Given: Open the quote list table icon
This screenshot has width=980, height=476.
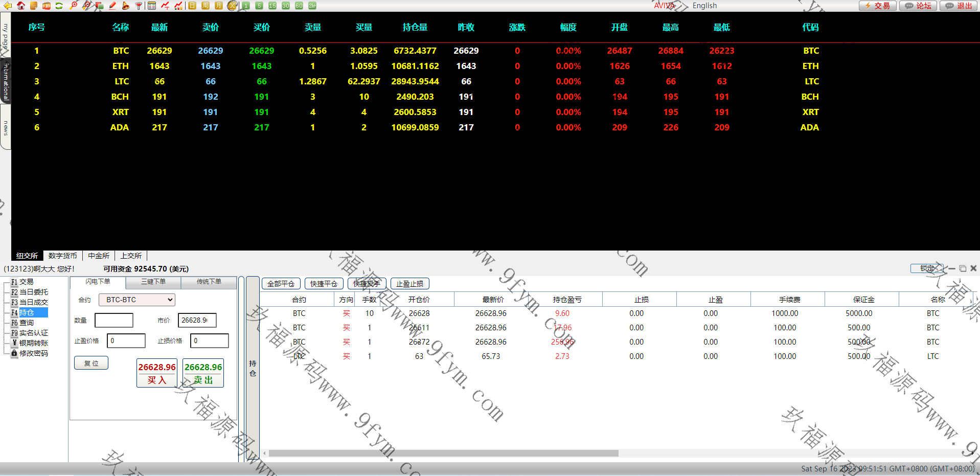Looking at the screenshot, I should coord(152,6).
